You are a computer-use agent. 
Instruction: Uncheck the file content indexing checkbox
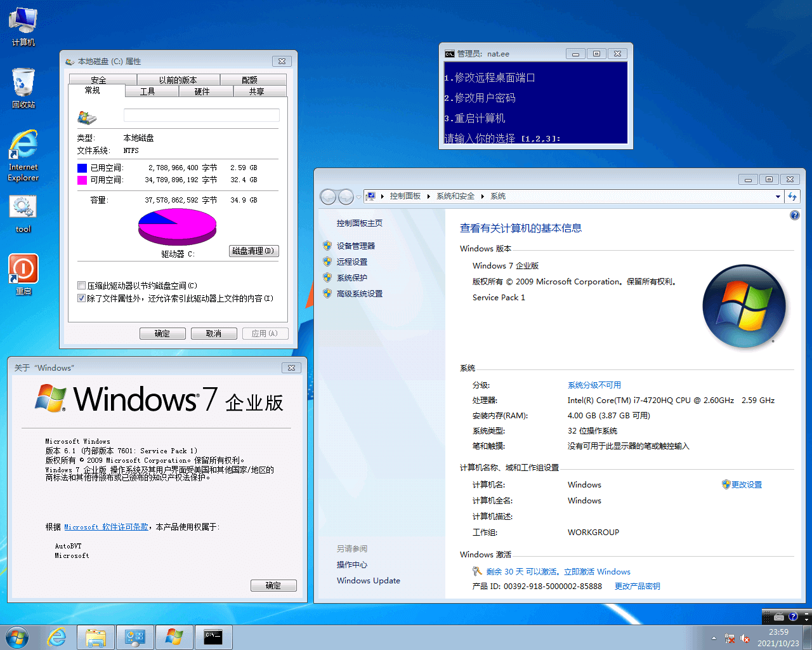(x=81, y=298)
